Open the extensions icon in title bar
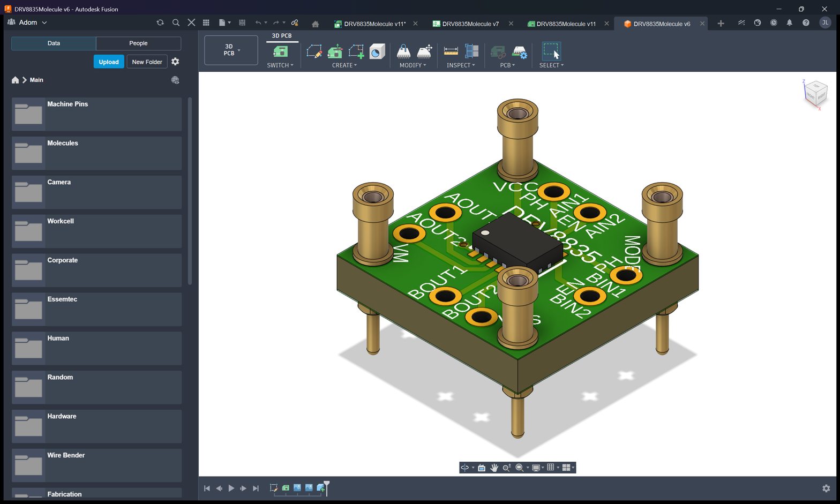This screenshot has height=504, width=840. 741,22
